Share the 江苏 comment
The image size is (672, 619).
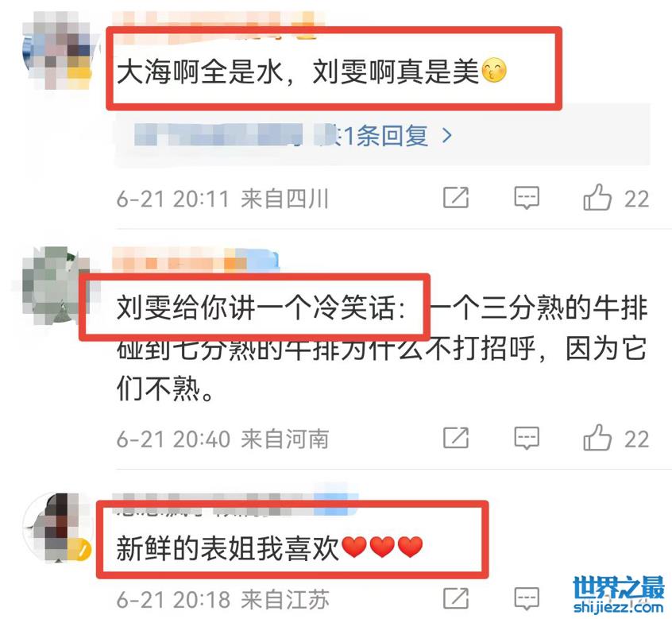456,598
